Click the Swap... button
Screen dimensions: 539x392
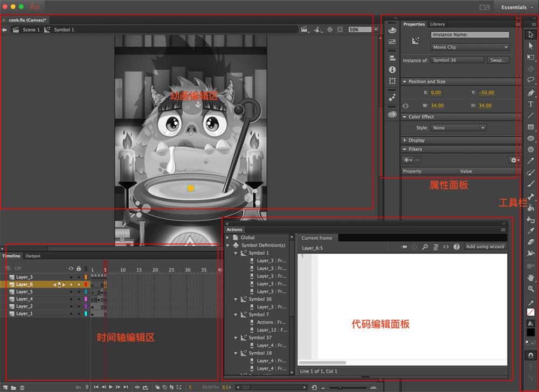pos(497,60)
